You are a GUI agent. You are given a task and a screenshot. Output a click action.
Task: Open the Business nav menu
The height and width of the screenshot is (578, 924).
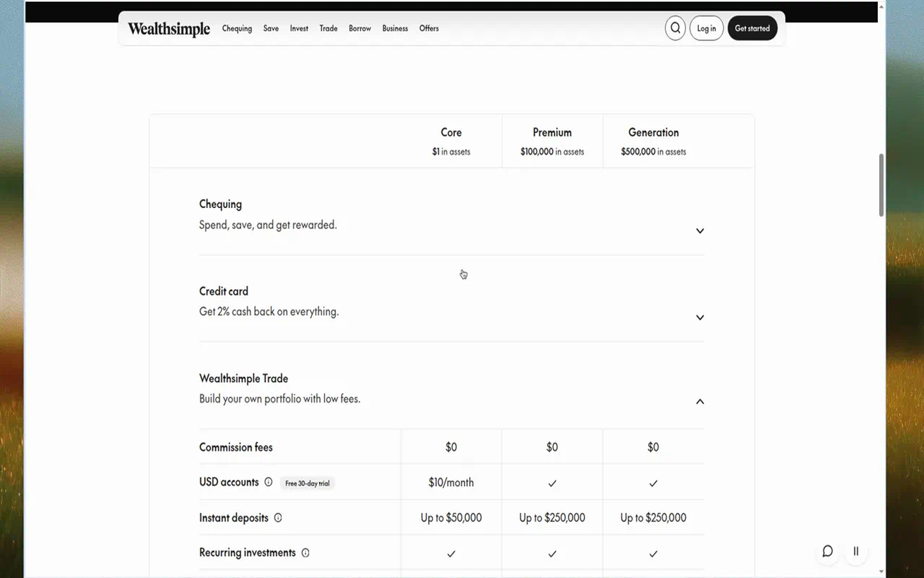point(395,28)
